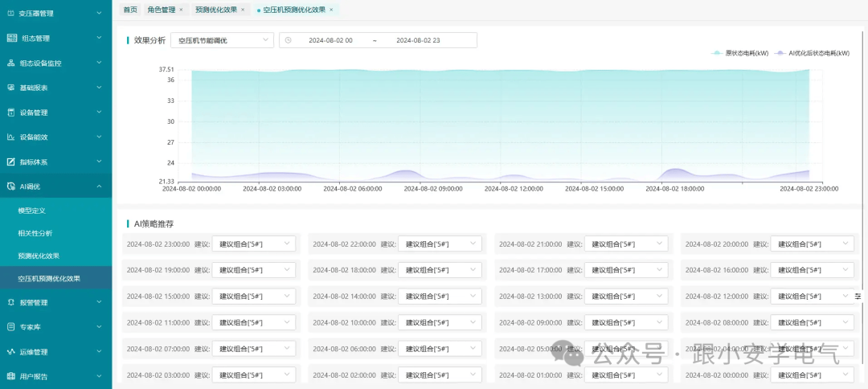Open 相关性分析 in the sidebar

[x=35, y=233]
